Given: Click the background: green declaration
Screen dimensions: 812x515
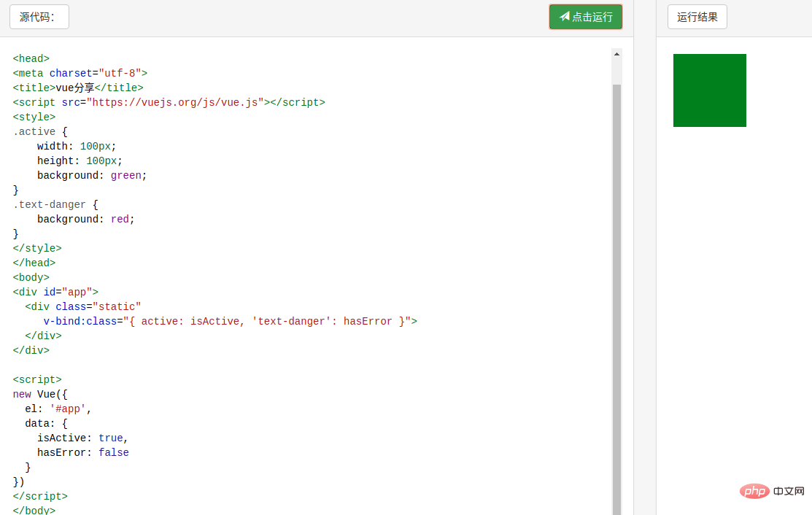Looking at the screenshot, I should point(92,175).
